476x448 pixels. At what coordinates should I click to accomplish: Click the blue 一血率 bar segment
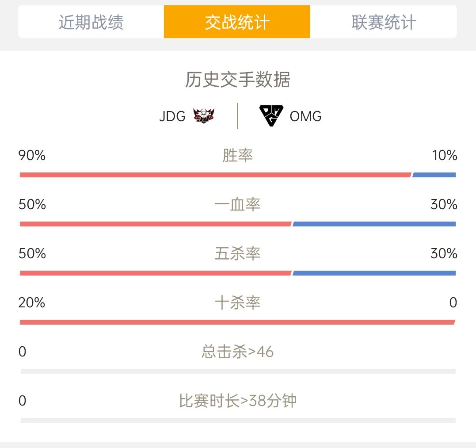tap(374, 224)
